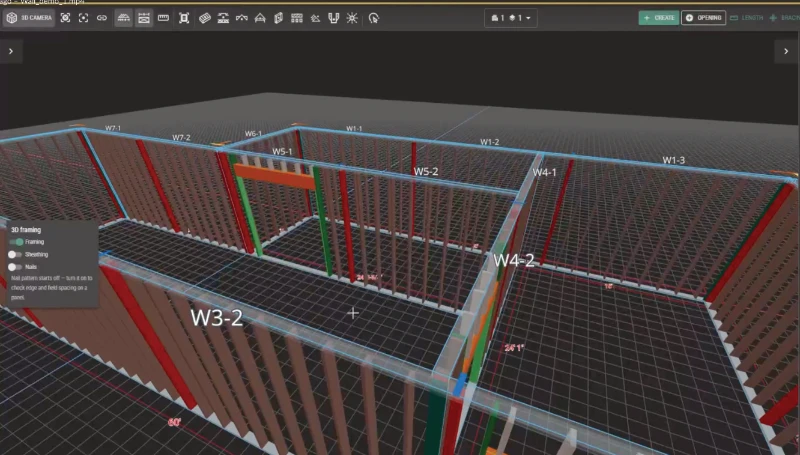Viewport: 800px width, 455px height.
Task: Select the cursor pointer tool
Action: [x=374, y=18]
